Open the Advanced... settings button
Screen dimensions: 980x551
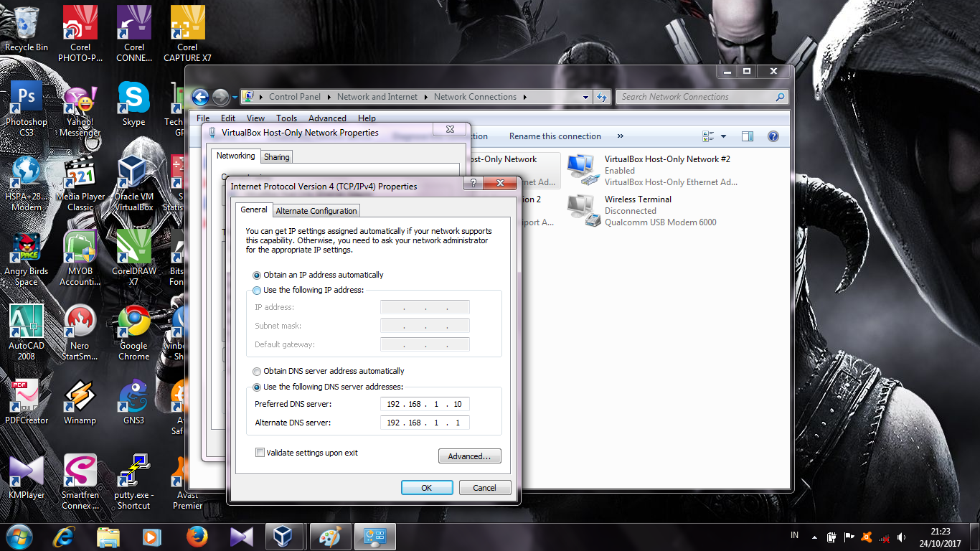(x=469, y=456)
